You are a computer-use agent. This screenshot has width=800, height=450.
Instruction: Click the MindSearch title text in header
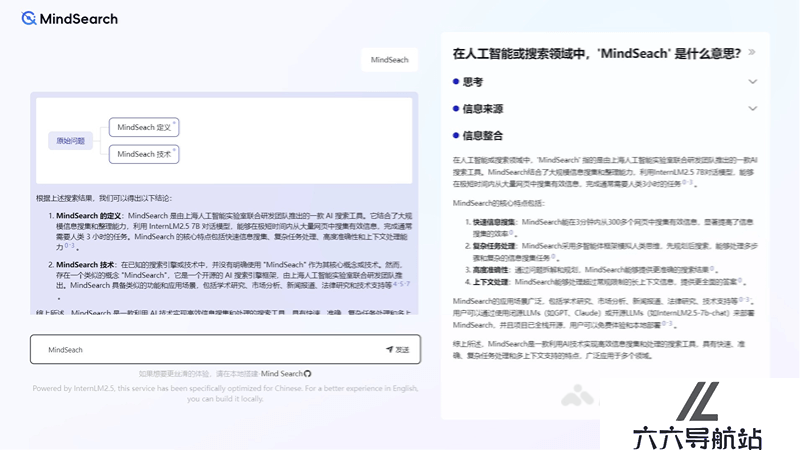coord(79,19)
